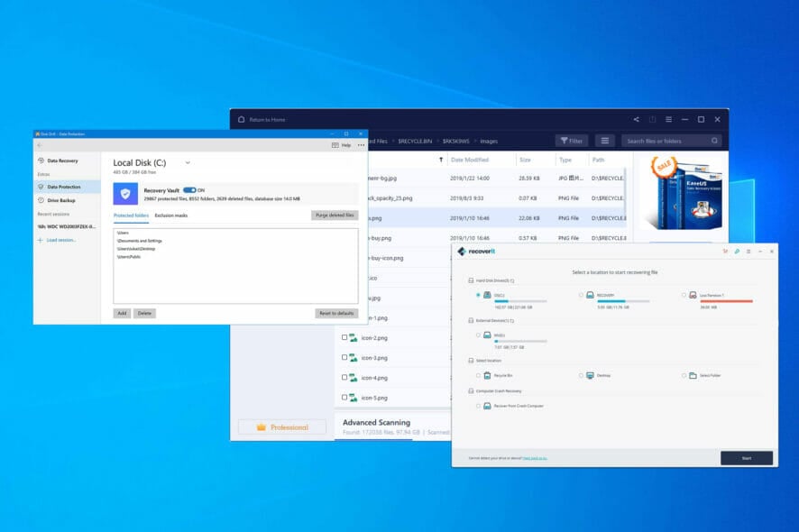799x532 pixels.
Task: Click the Purge deleted files button
Action: (x=335, y=216)
